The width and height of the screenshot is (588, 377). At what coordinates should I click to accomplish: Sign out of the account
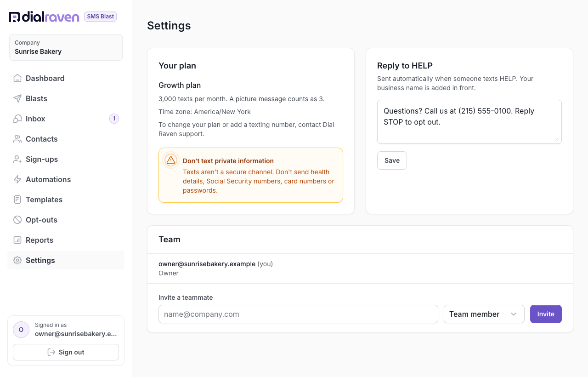click(x=66, y=352)
